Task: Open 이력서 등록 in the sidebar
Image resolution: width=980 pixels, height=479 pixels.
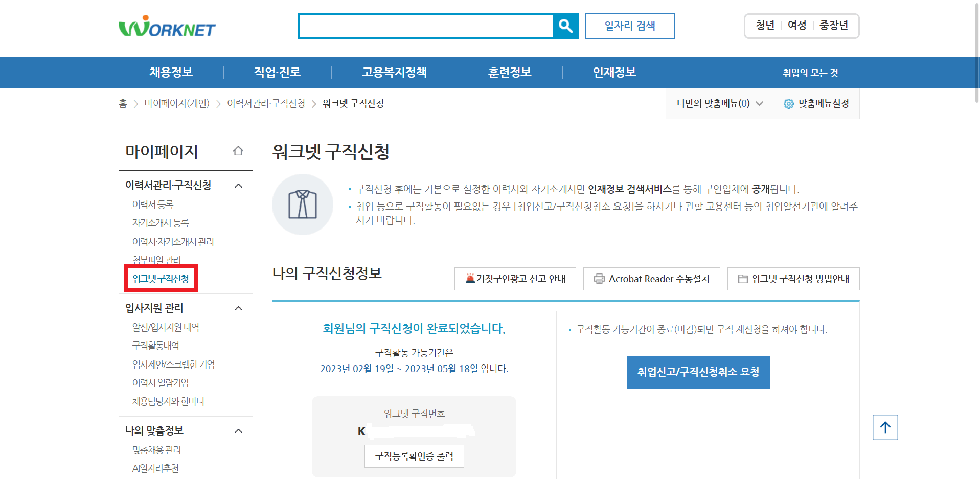Action: [x=153, y=204]
